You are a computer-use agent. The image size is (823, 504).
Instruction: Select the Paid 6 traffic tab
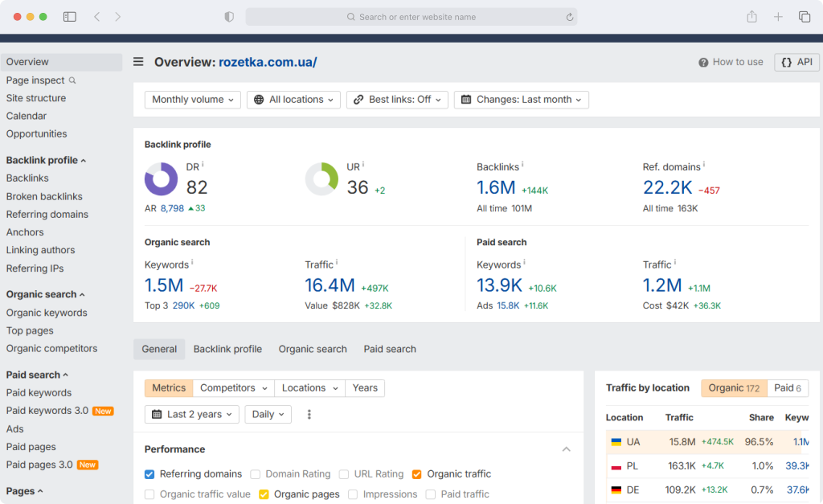(x=788, y=388)
